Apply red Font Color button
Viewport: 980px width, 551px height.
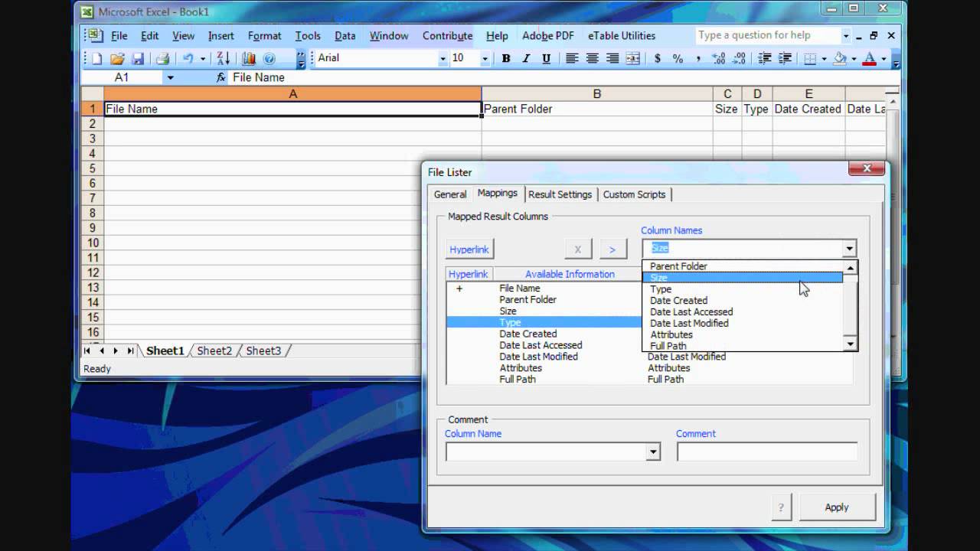pyautogui.click(x=869, y=58)
